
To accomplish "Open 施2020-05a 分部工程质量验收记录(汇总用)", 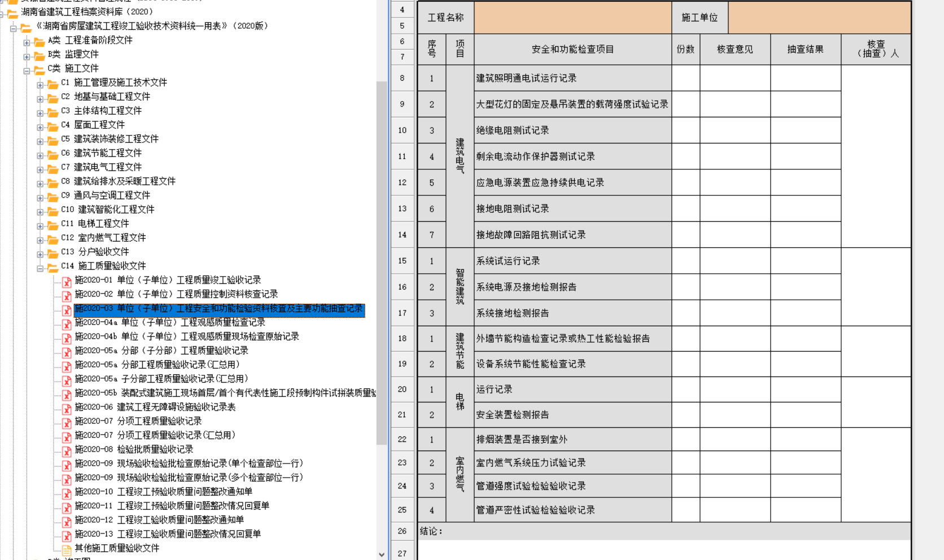I will [158, 365].
